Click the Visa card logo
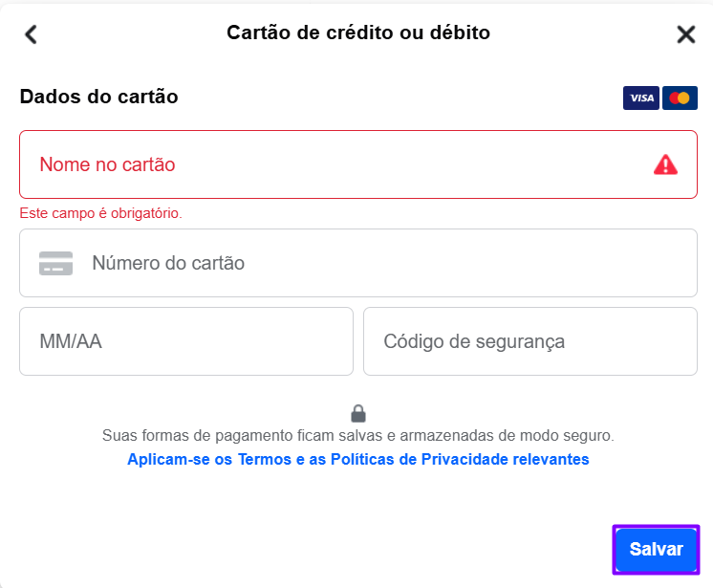 (x=640, y=98)
